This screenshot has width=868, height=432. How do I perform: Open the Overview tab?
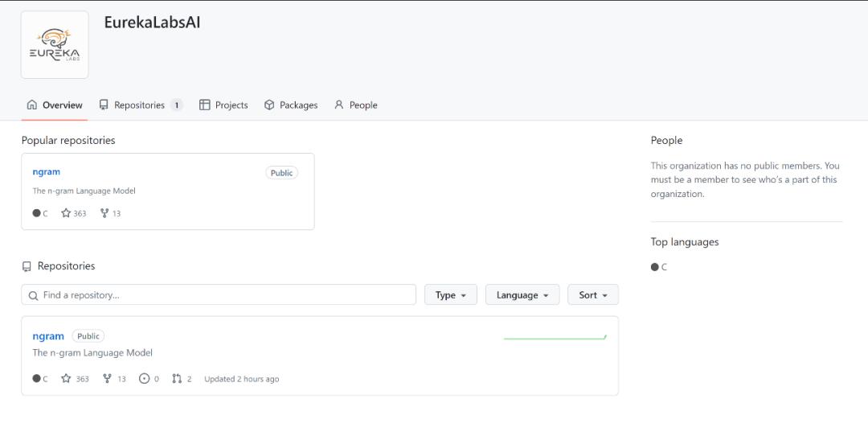tap(55, 105)
